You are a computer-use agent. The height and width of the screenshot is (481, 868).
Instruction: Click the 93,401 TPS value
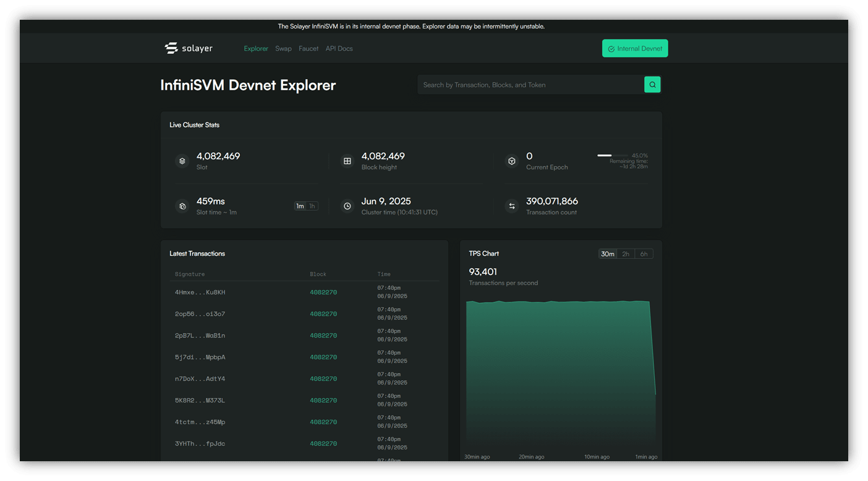point(483,272)
